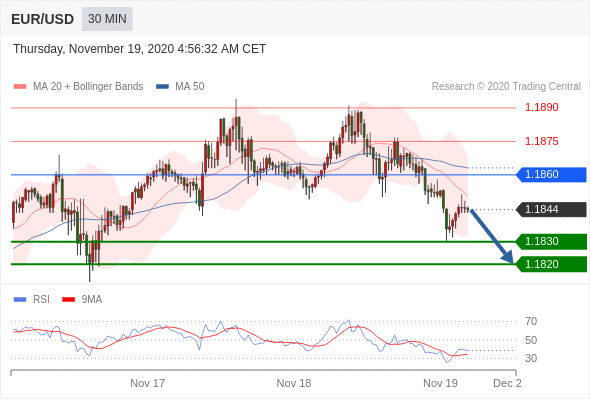Click the RSI 70 level label
The height and width of the screenshot is (400, 590).
[x=531, y=321]
